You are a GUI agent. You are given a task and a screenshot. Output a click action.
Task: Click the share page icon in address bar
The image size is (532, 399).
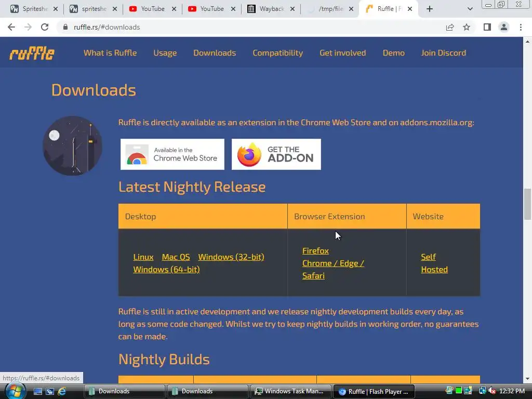pyautogui.click(x=450, y=27)
